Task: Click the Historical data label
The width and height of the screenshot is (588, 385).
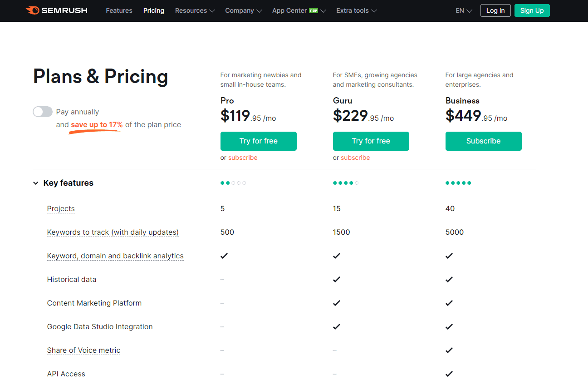Action: pyautogui.click(x=72, y=280)
